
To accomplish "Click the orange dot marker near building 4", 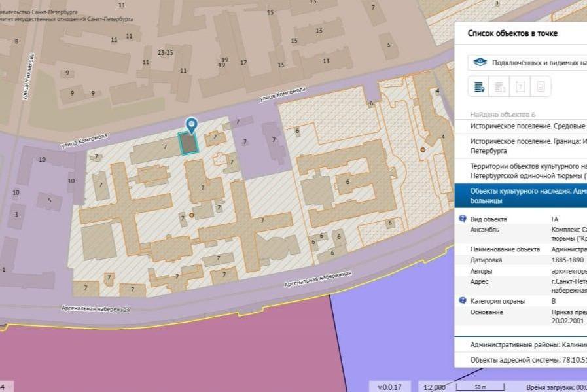I will (423, 150).
